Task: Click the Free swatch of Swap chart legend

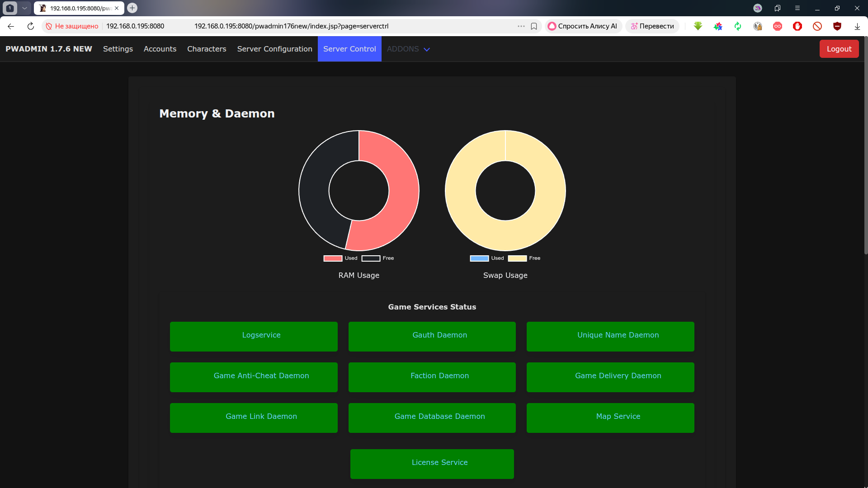Action: point(517,258)
